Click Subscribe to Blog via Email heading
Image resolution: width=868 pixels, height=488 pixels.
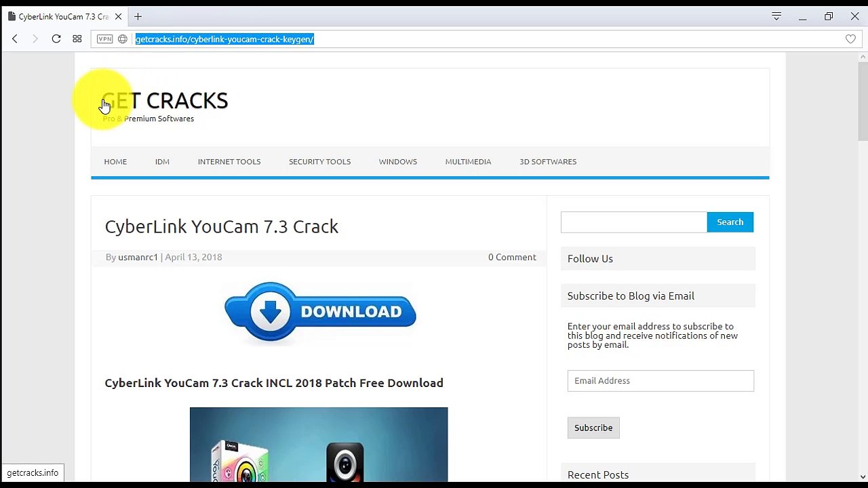[x=631, y=296]
